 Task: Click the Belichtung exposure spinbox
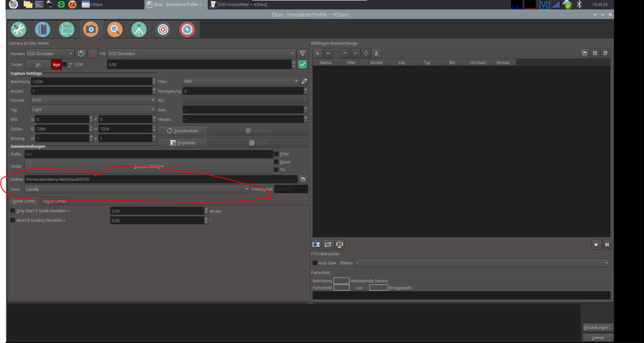[x=94, y=82]
